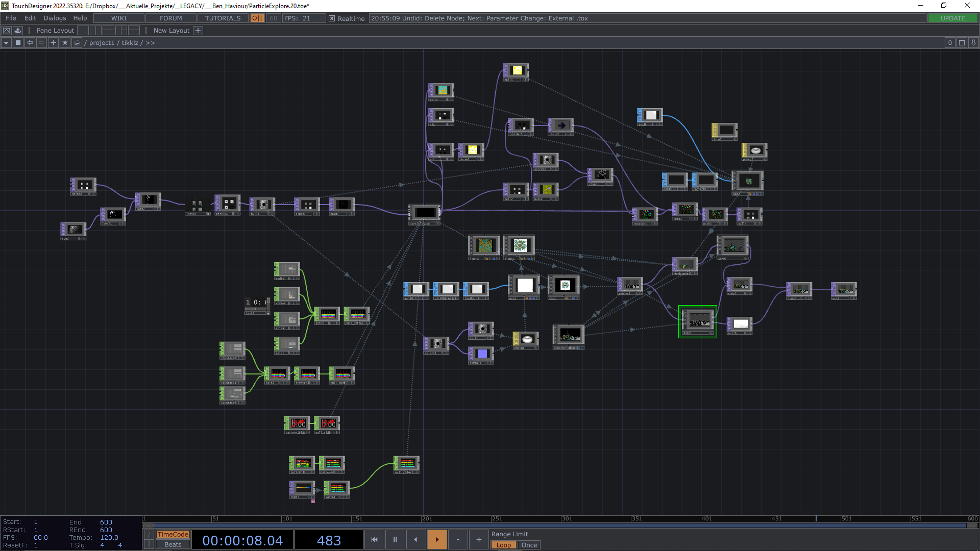
Task: Open the pane options arrow at top right
Action: (973, 43)
